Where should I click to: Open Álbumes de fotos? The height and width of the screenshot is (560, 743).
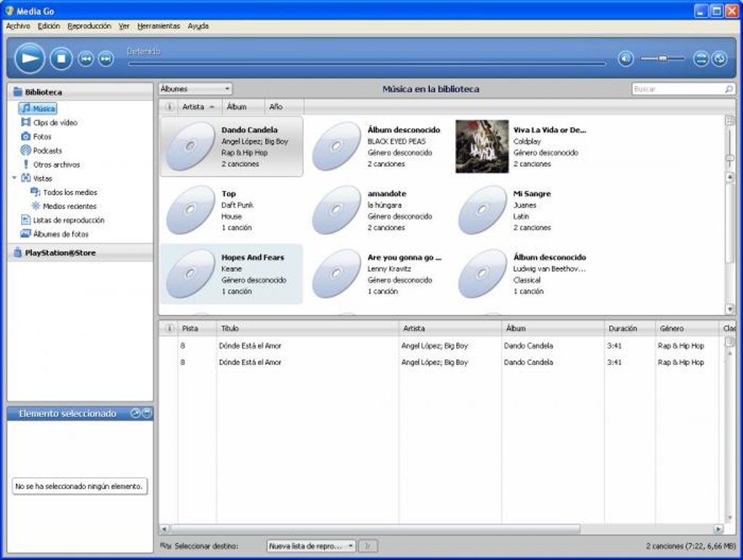(55, 234)
